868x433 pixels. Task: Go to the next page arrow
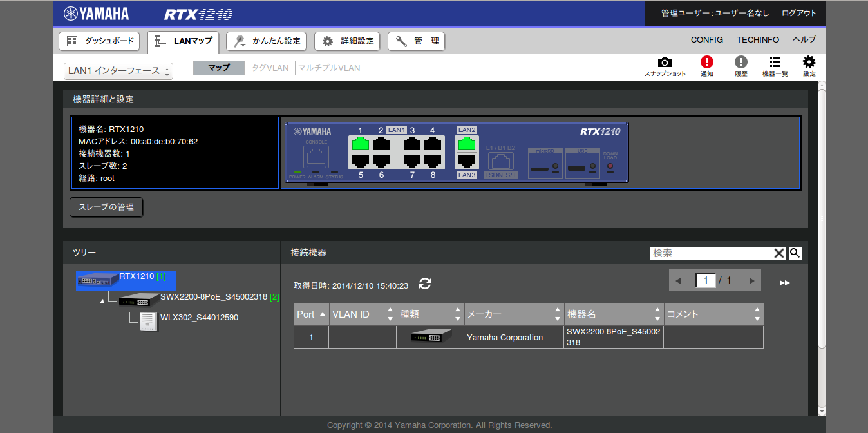pos(751,281)
